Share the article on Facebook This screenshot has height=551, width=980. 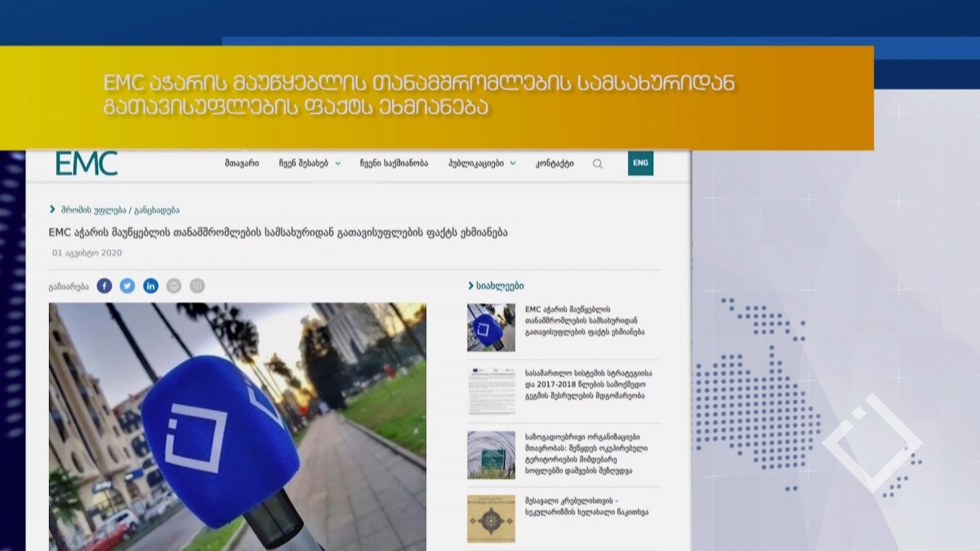[x=105, y=286]
